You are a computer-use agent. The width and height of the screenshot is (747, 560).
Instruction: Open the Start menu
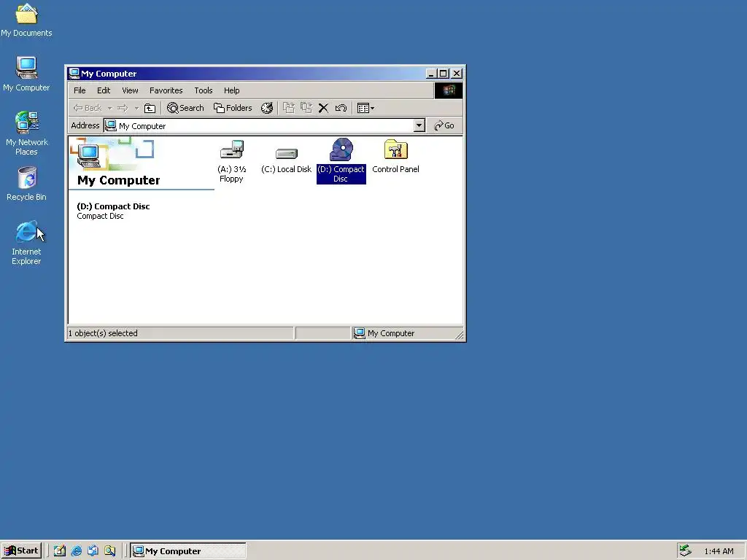coord(21,551)
